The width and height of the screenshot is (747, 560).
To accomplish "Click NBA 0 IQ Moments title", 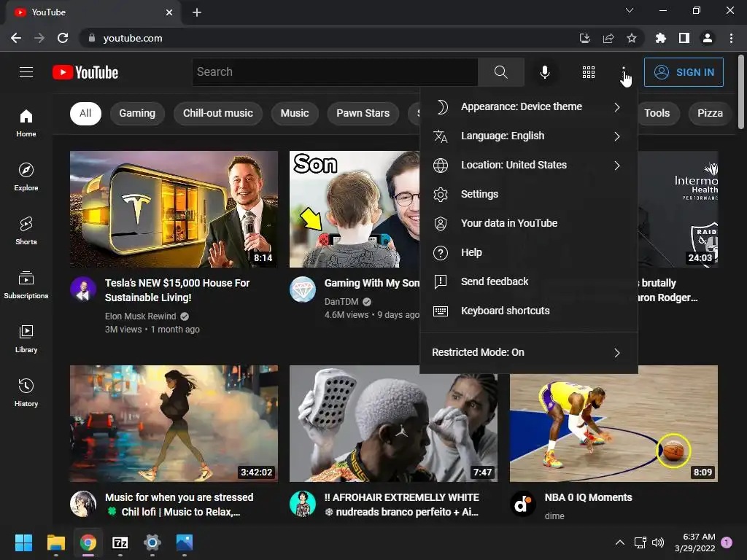I will coord(589,497).
